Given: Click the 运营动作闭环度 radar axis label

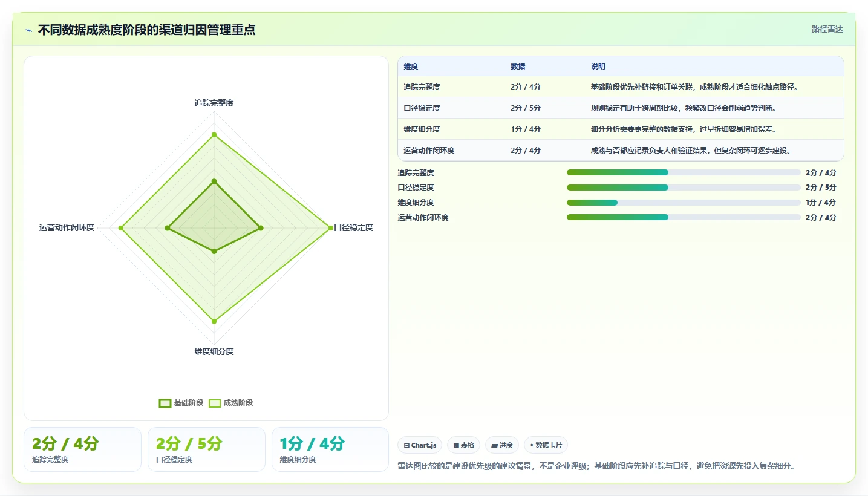Looking at the screenshot, I should [x=67, y=227].
